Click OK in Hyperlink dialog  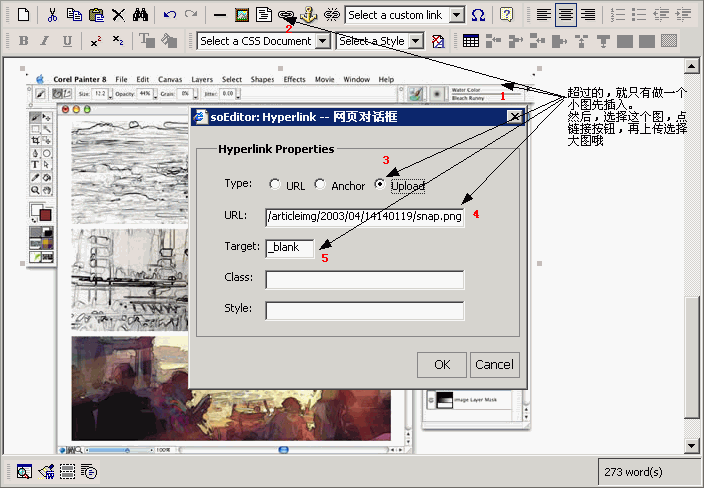pyautogui.click(x=442, y=365)
